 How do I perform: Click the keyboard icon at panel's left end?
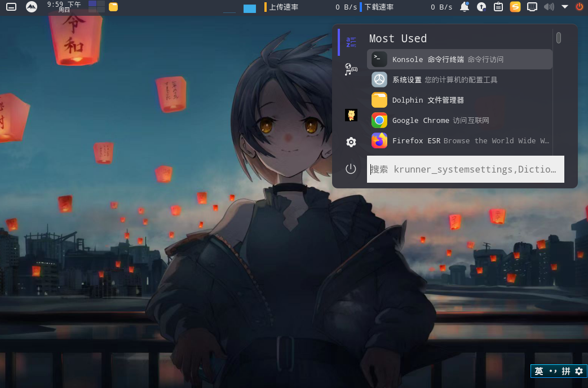click(11, 7)
